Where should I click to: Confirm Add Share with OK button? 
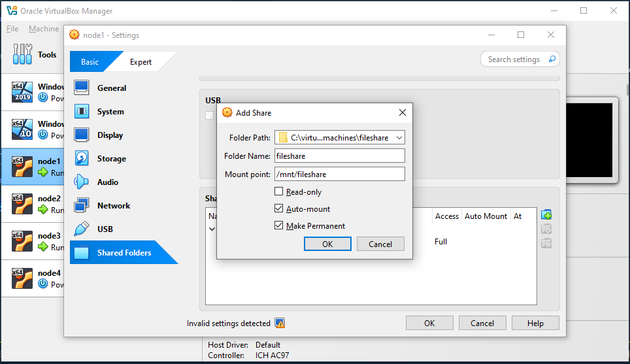327,244
